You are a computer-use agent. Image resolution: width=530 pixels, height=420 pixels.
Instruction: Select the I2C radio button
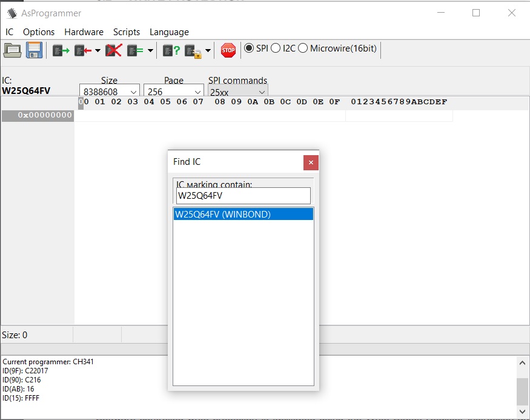coord(276,48)
